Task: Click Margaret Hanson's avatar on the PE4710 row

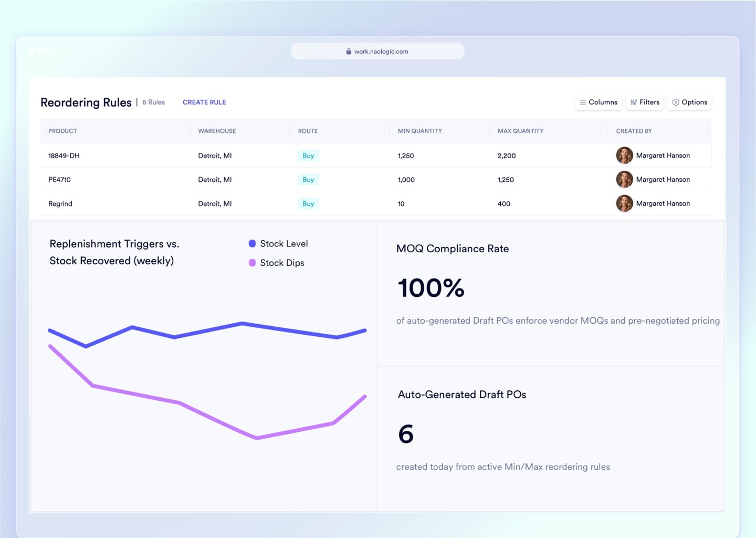Action: pyautogui.click(x=624, y=179)
